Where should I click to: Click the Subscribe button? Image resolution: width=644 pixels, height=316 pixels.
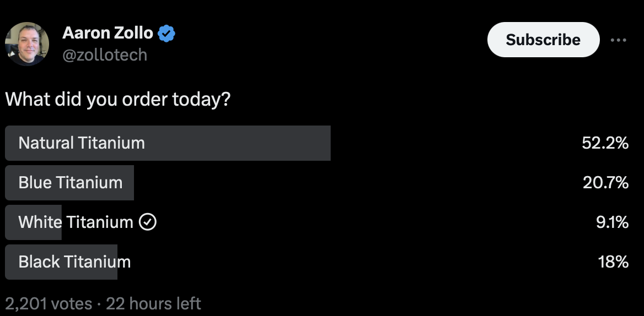tap(543, 40)
